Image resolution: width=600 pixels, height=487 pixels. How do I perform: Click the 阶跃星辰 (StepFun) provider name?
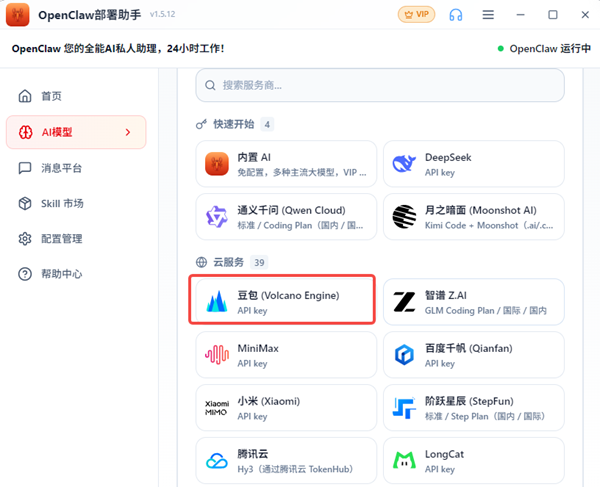tap(469, 401)
